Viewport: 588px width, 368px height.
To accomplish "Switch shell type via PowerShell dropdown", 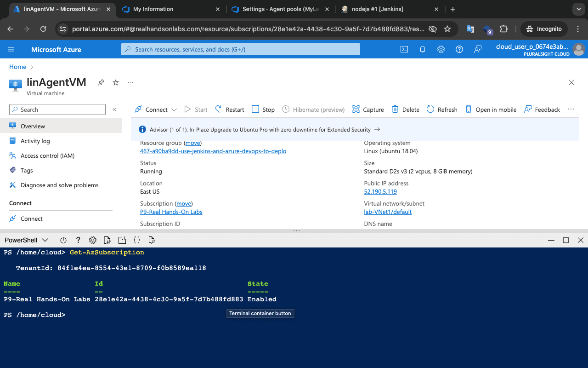I will (26, 240).
